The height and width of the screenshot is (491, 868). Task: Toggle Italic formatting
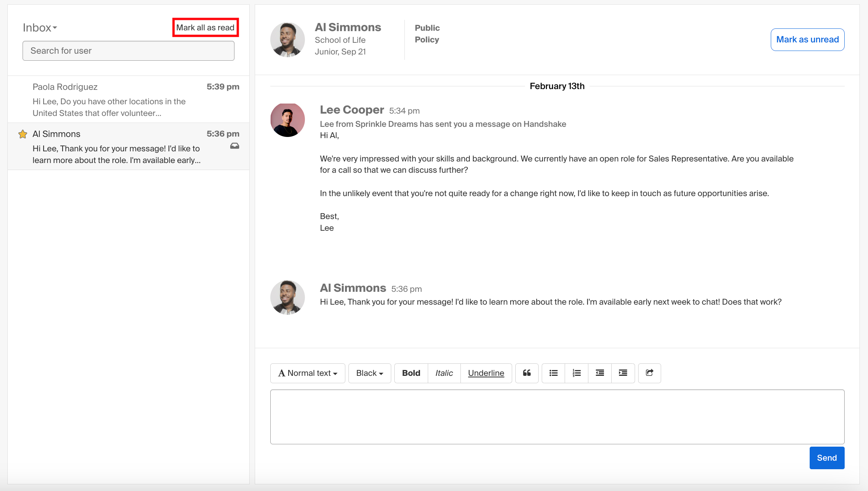click(x=444, y=373)
